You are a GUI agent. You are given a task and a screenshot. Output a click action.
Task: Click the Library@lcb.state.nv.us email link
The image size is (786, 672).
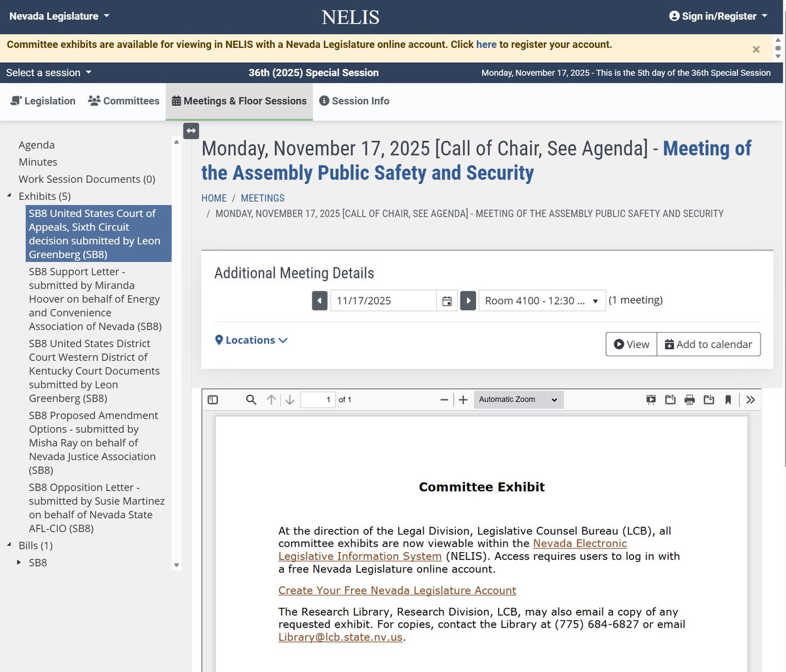coord(341,637)
